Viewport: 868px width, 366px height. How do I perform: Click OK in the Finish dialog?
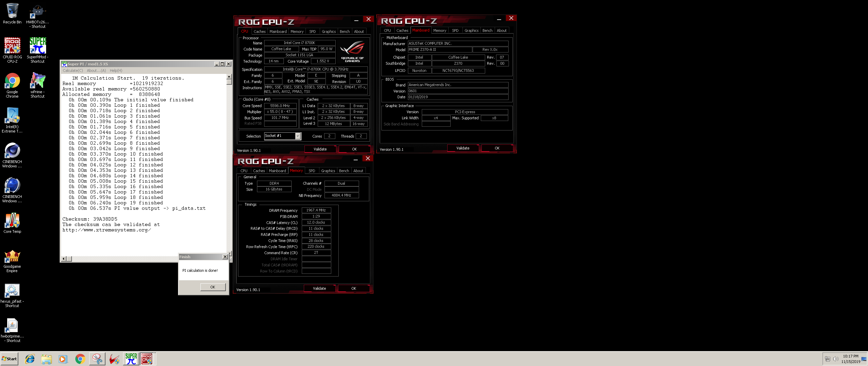coord(213,287)
